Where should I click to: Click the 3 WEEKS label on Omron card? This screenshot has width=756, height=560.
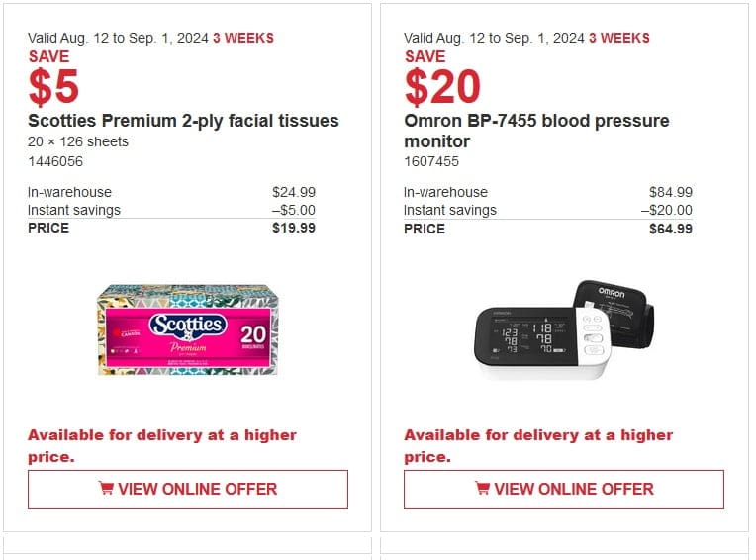tap(619, 38)
